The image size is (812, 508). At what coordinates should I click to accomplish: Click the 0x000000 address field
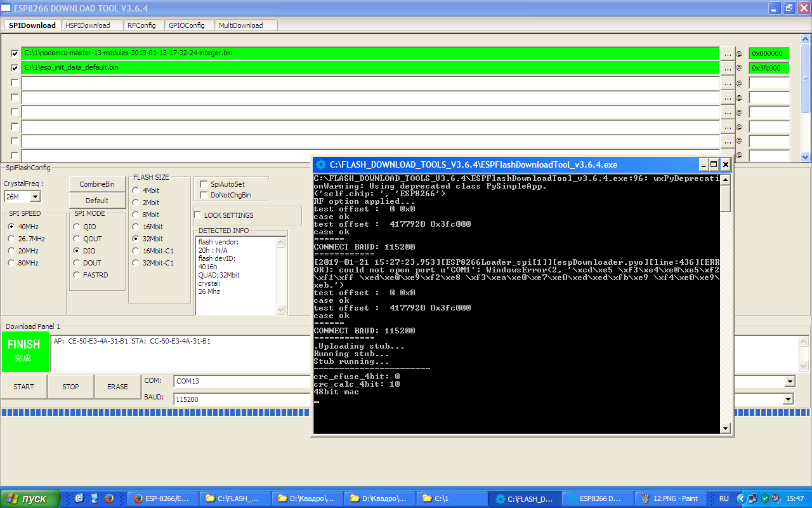coord(769,53)
